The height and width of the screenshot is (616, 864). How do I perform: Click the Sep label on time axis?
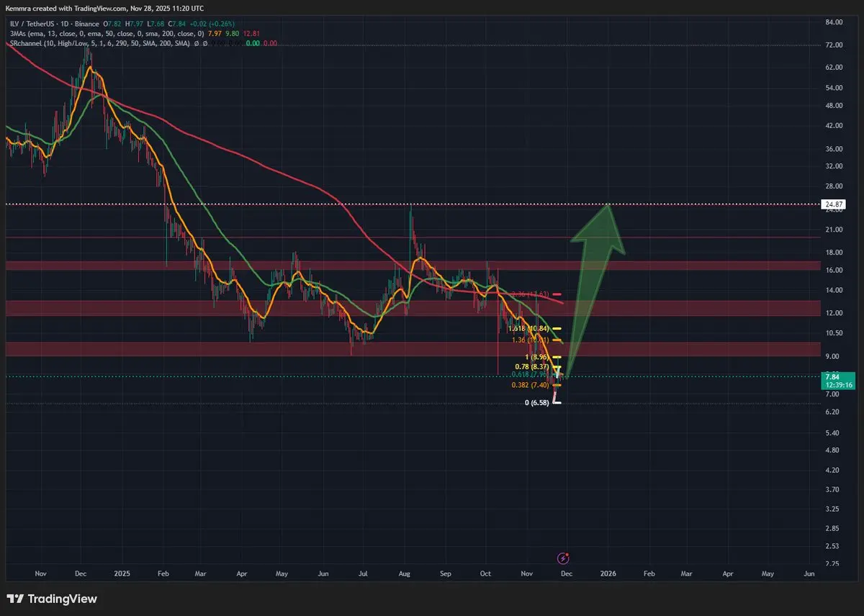coord(445,574)
